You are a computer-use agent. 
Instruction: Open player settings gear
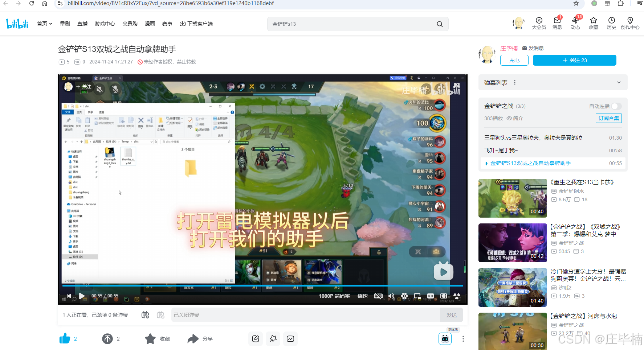coord(404,296)
